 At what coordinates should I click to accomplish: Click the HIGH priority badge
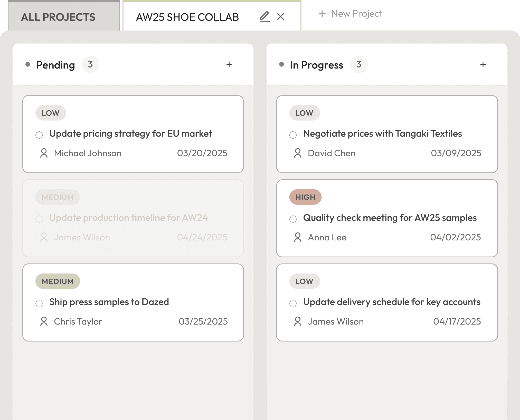[305, 197]
